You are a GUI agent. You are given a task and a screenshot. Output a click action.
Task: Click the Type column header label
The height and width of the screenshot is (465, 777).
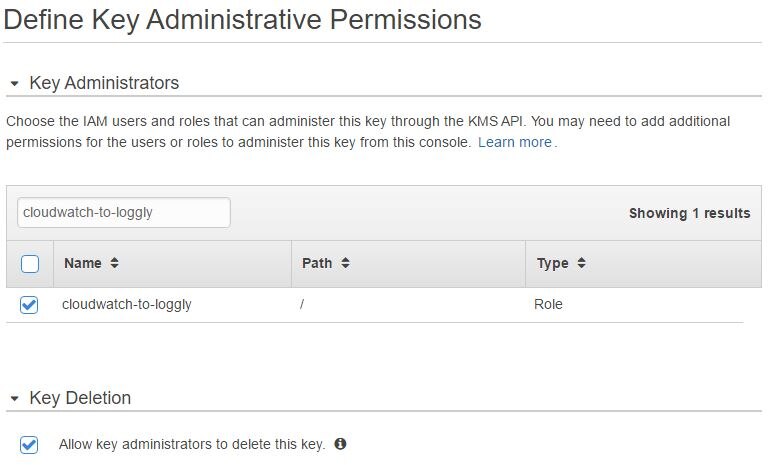552,264
